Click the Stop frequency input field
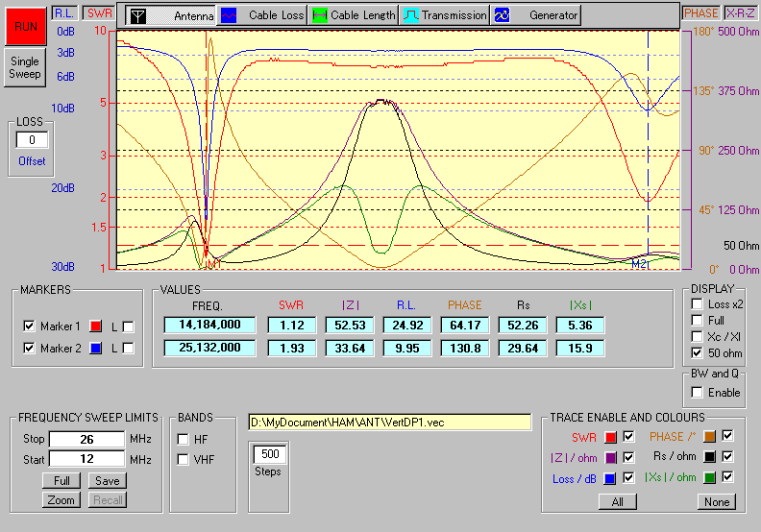 (86, 440)
